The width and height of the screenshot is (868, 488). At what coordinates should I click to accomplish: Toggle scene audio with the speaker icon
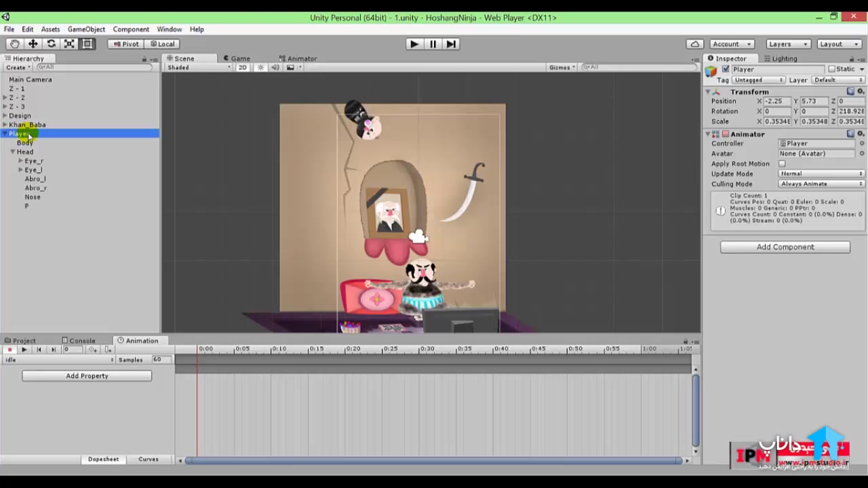(x=275, y=68)
